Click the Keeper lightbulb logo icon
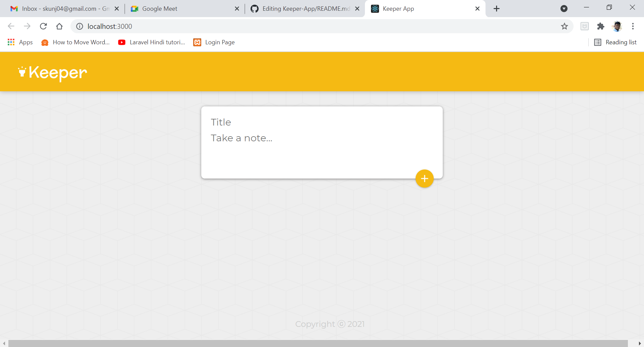Viewport: 644px width, 347px height. point(22,72)
